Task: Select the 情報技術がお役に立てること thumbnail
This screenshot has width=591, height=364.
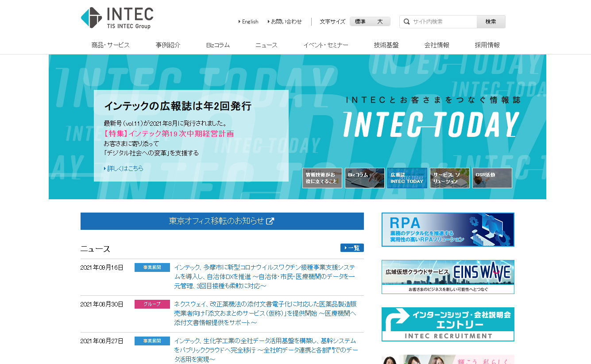Action: coord(322,178)
